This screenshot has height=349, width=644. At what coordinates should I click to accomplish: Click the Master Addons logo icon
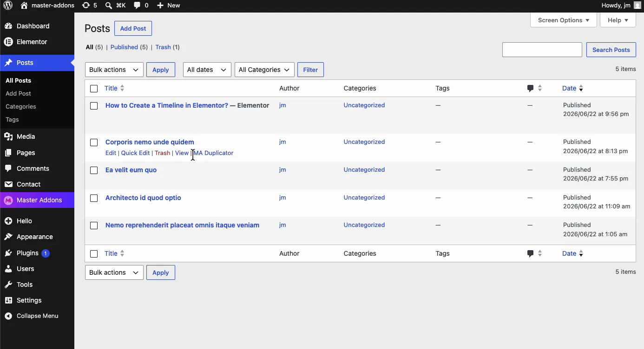pyautogui.click(x=8, y=200)
